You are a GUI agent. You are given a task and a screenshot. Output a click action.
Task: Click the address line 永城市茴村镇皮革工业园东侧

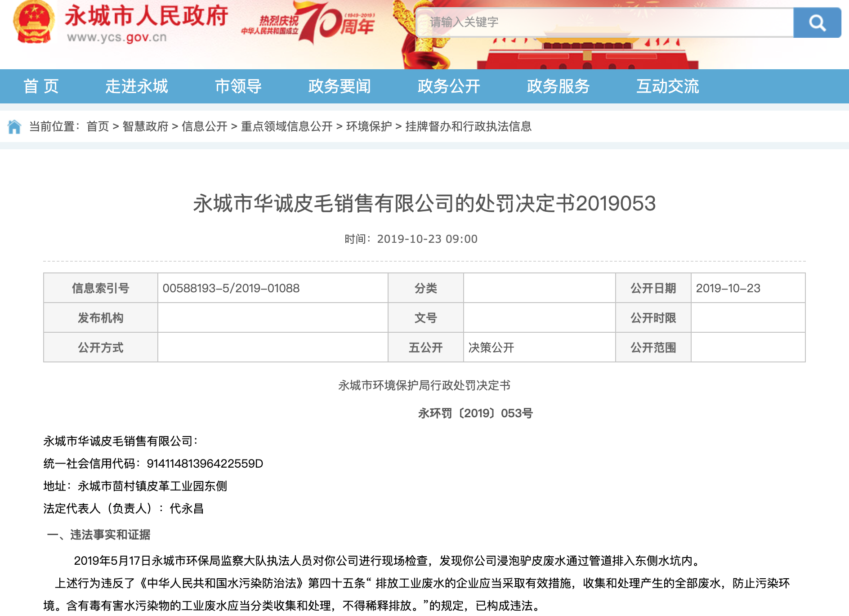pos(135,486)
